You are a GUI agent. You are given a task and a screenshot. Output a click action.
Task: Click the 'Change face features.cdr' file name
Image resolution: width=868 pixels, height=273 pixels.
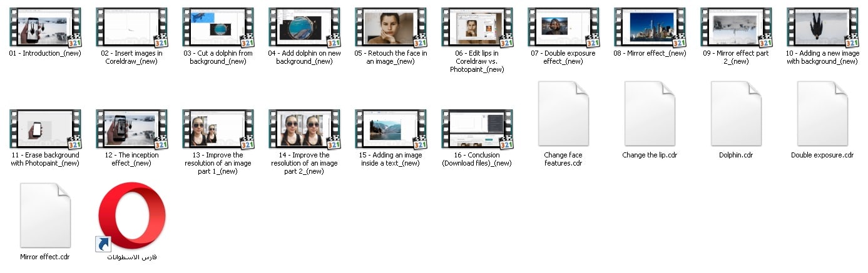(x=563, y=159)
